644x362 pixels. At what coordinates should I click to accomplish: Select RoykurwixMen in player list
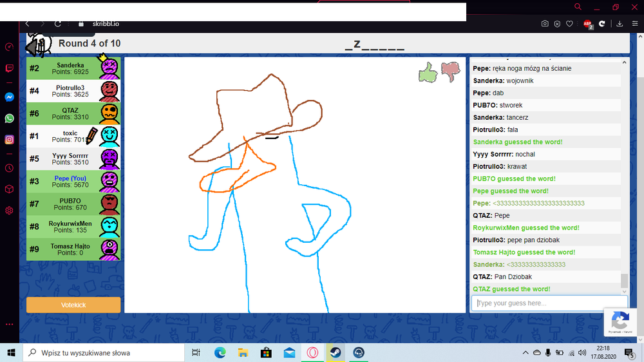[73, 226]
